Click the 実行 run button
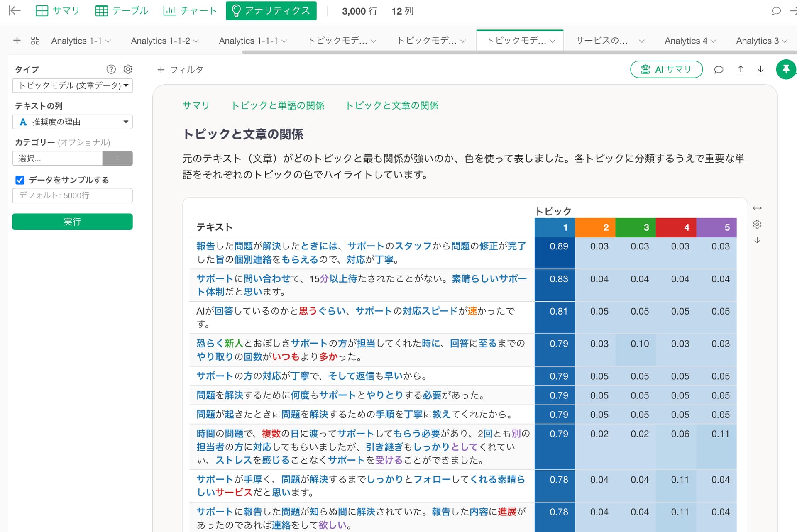Screen dimensions: 797x532 72,222
